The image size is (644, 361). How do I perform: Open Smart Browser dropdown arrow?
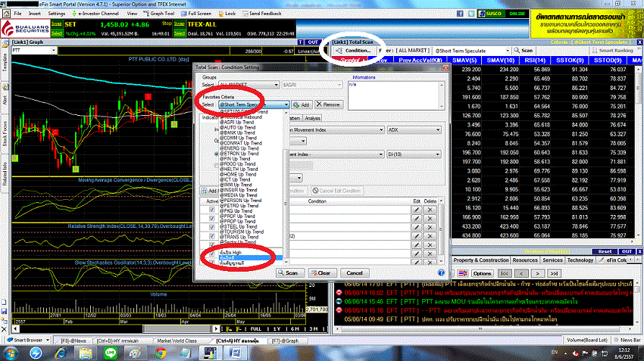pos(48,340)
